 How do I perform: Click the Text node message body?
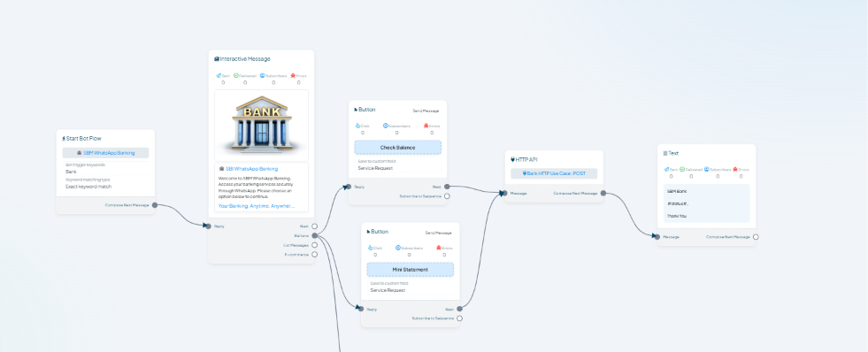706,203
